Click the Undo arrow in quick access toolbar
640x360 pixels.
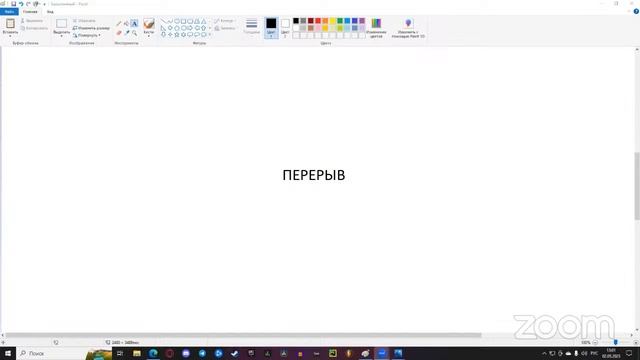coord(21,4)
